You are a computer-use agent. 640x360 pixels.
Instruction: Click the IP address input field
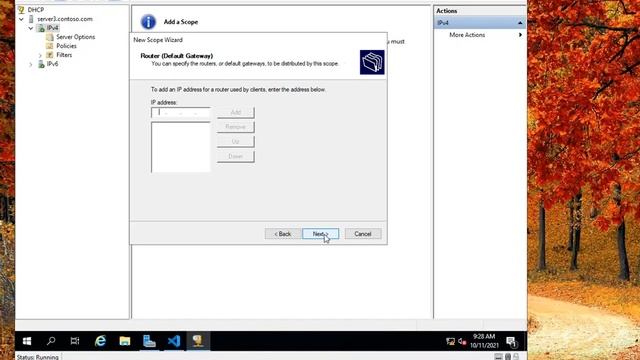coord(181,112)
